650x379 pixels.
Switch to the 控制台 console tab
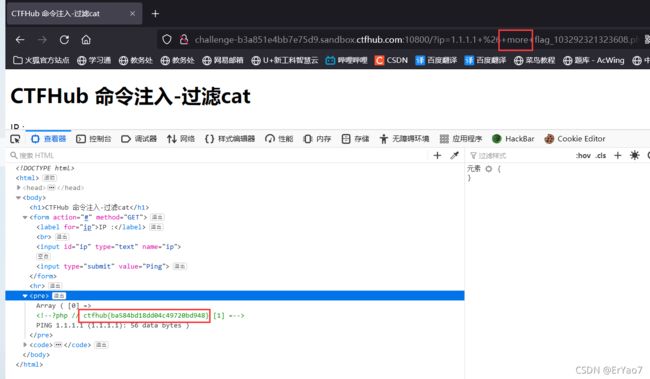[94, 139]
